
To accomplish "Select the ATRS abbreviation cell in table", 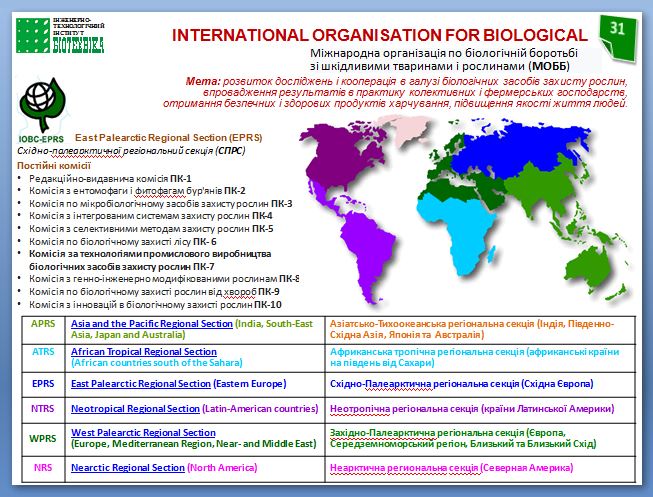I will pyautogui.click(x=43, y=352).
